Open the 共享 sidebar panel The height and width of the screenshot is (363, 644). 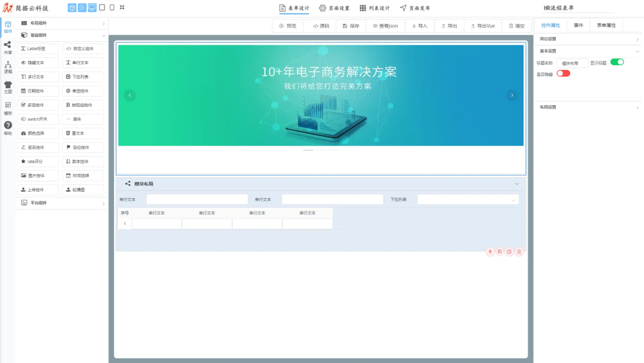point(8,47)
